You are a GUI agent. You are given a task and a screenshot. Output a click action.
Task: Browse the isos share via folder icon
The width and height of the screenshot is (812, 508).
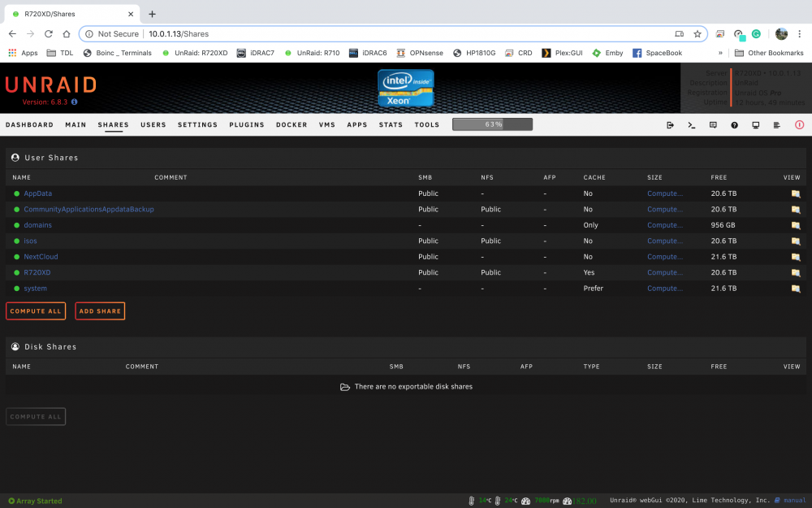[x=796, y=241]
